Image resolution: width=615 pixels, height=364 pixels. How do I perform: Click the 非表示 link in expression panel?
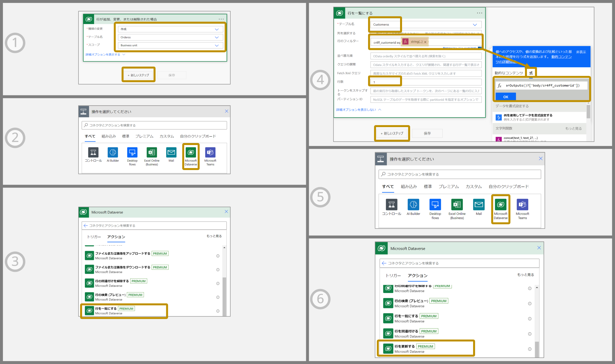click(581, 52)
